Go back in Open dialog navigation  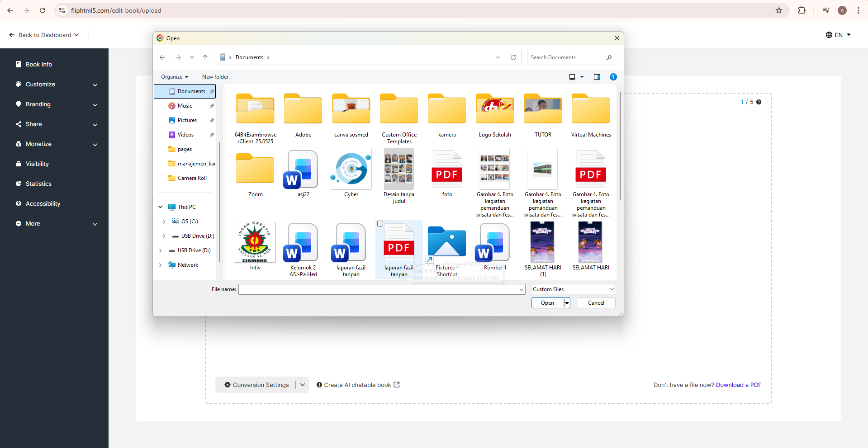tap(162, 57)
